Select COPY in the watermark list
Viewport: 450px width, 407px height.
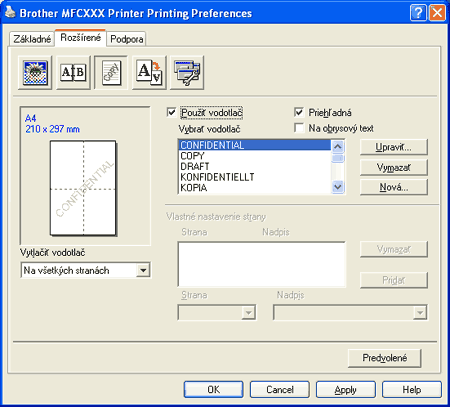[x=255, y=156]
